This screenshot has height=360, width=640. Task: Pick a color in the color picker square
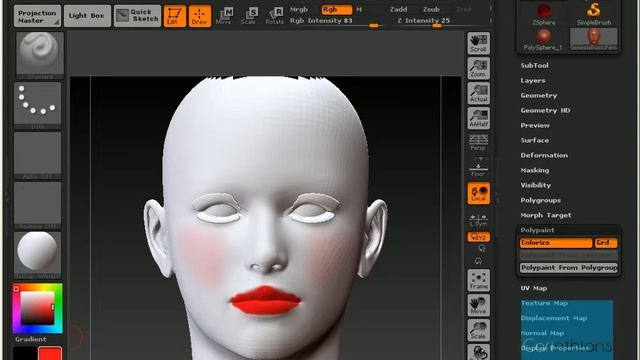[x=38, y=308]
